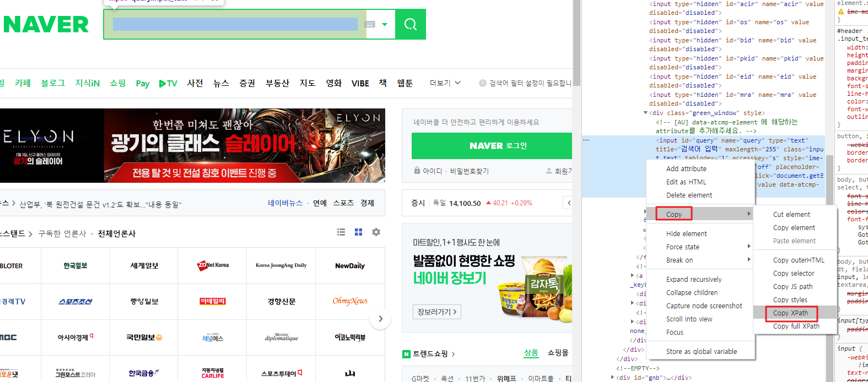The height and width of the screenshot is (382, 868).
Task: Click the green NAVER 로그인 button
Action: tap(492, 146)
